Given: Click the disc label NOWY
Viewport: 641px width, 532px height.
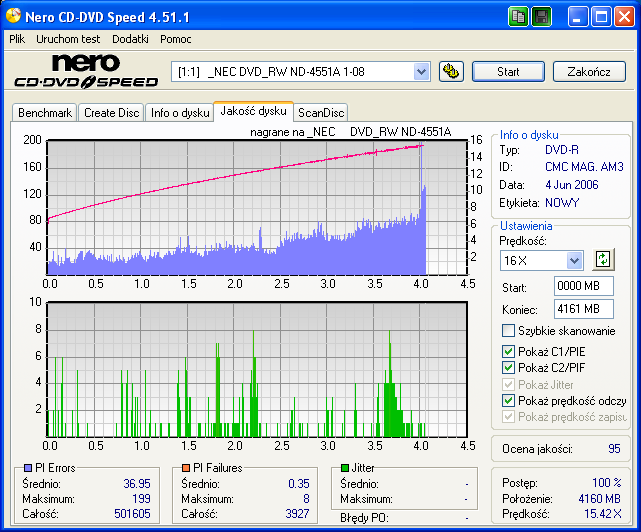Looking at the screenshot, I should point(562,203).
